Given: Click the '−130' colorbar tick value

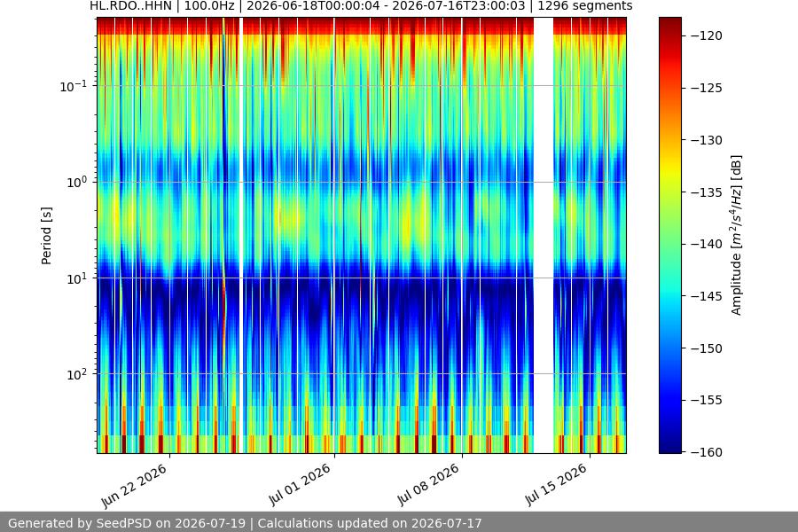Looking at the screenshot, I should [x=707, y=140].
